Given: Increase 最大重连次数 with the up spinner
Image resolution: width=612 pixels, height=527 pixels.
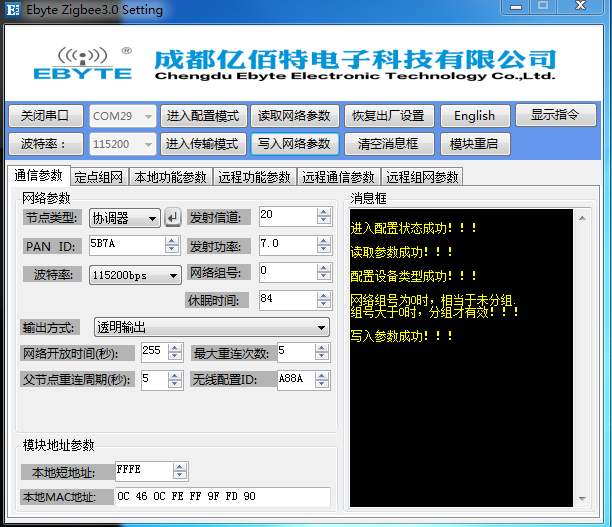Looking at the screenshot, I should 321,347.
